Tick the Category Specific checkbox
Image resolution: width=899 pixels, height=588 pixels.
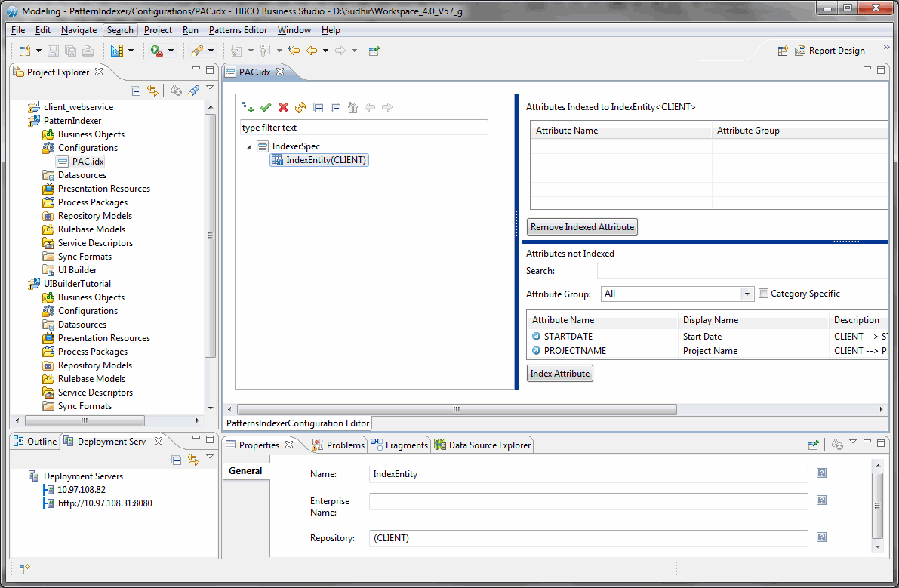763,294
